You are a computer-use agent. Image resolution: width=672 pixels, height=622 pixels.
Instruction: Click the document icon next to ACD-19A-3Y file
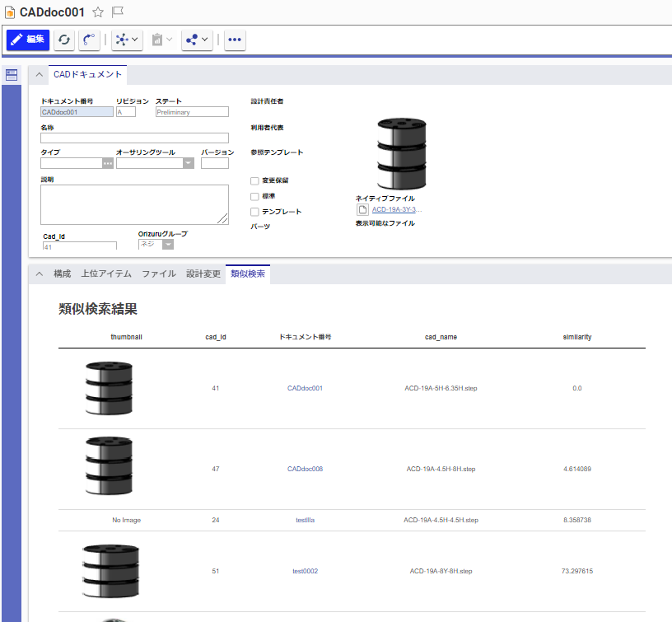[x=362, y=208]
